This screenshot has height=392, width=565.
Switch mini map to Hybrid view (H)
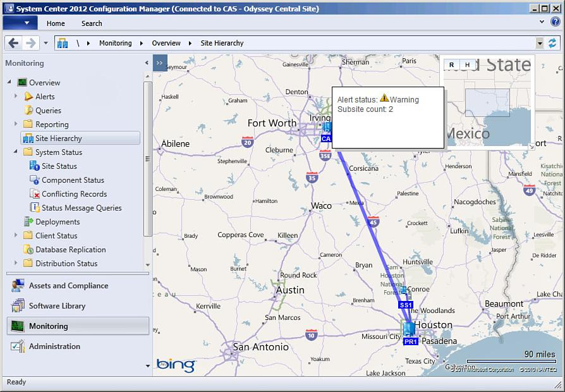[467, 65]
